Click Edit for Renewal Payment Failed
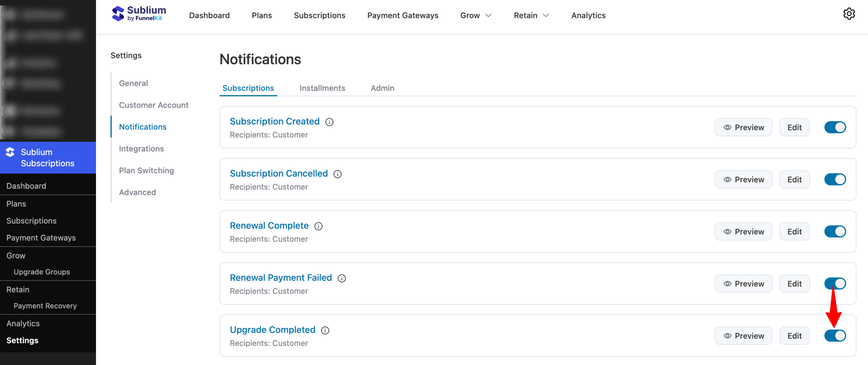868x365 pixels. (x=794, y=283)
